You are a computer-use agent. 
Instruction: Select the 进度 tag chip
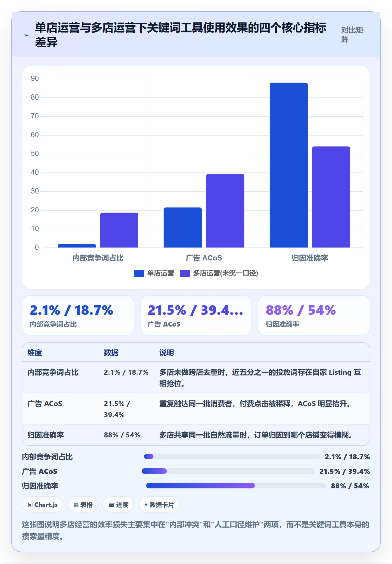(118, 505)
